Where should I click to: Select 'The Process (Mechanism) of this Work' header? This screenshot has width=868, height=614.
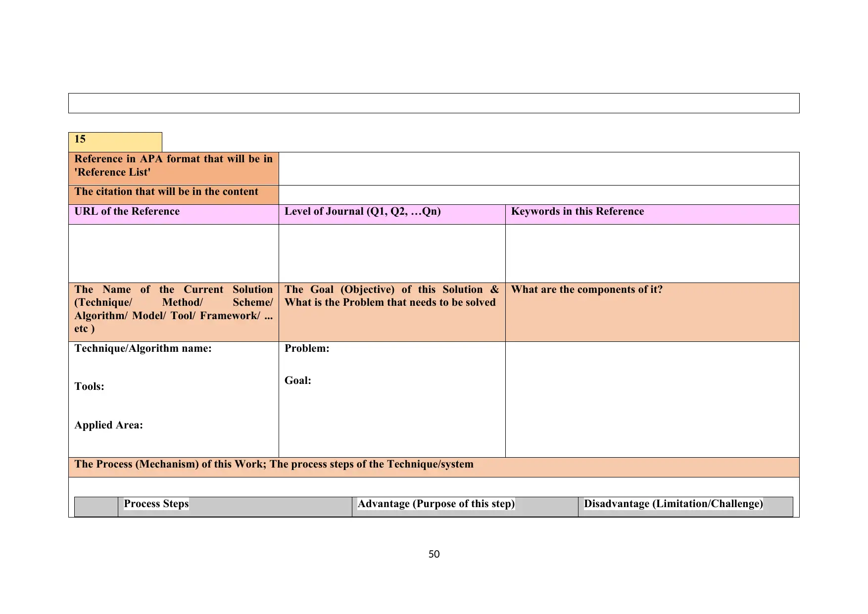pos(434,468)
